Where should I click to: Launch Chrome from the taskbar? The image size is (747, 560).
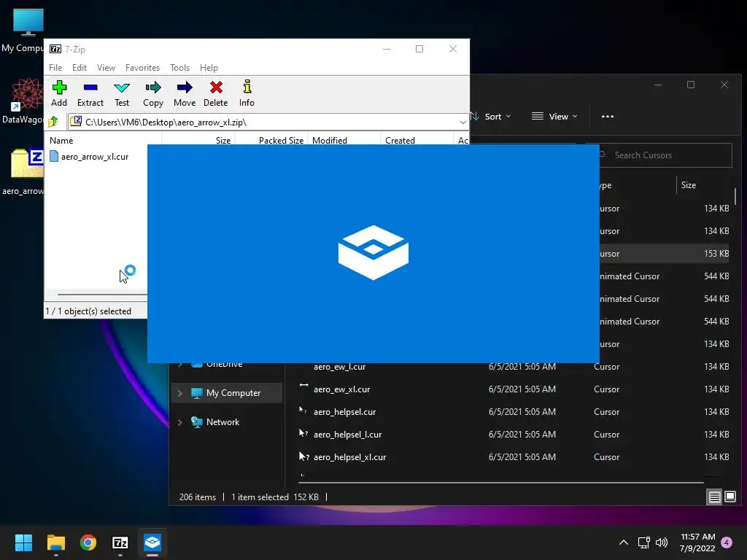[x=88, y=542]
